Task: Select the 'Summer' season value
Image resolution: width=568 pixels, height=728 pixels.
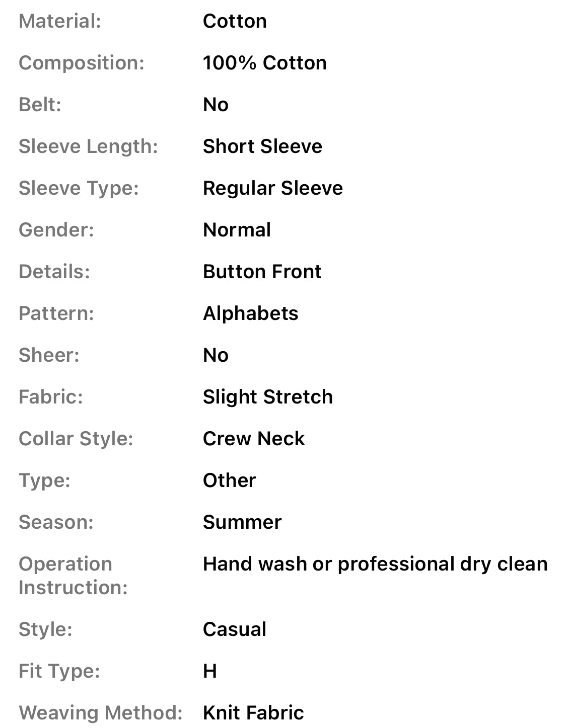Action: point(242,522)
